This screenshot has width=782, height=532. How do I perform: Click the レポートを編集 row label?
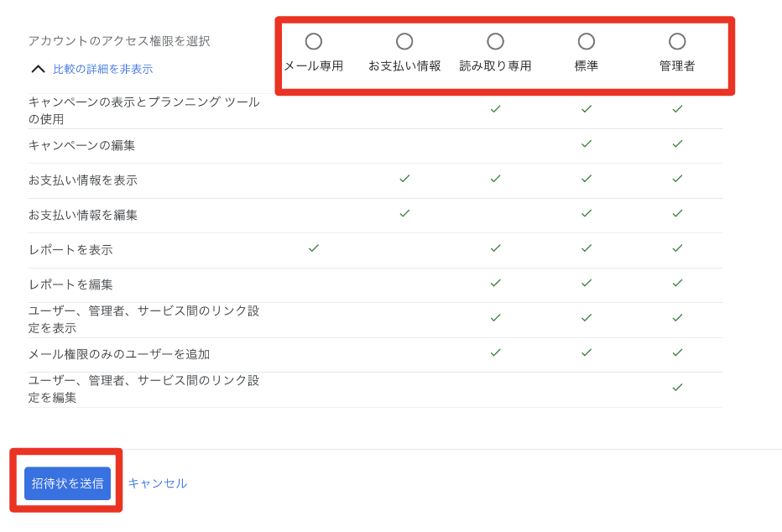coord(70,284)
